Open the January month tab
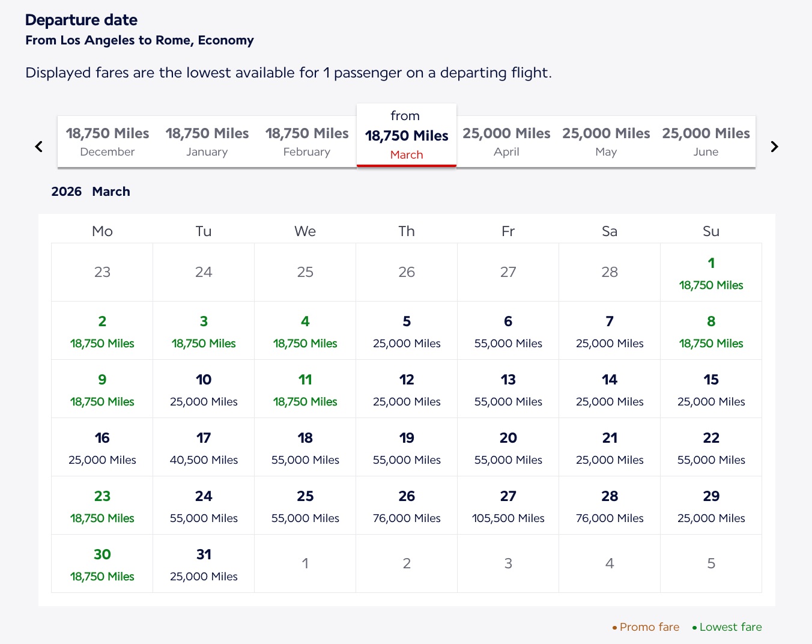 pos(207,142)
